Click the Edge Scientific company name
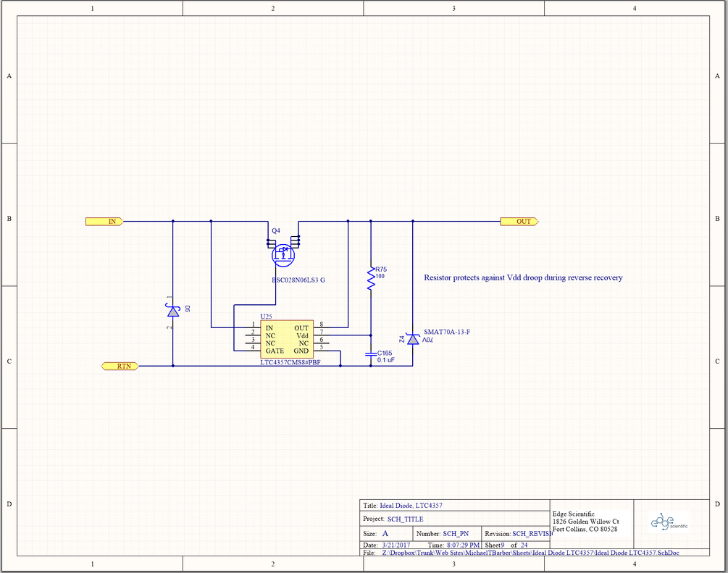 574,514
